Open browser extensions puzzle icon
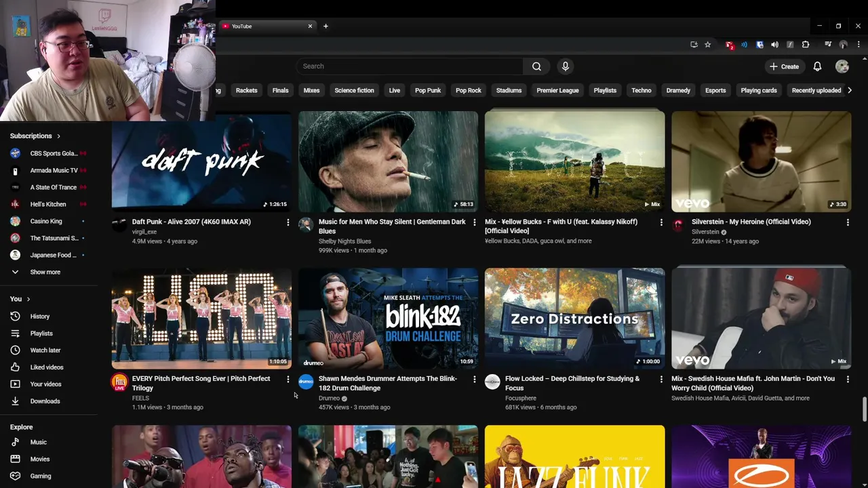The image size is (868, 488). click(806, 45)
